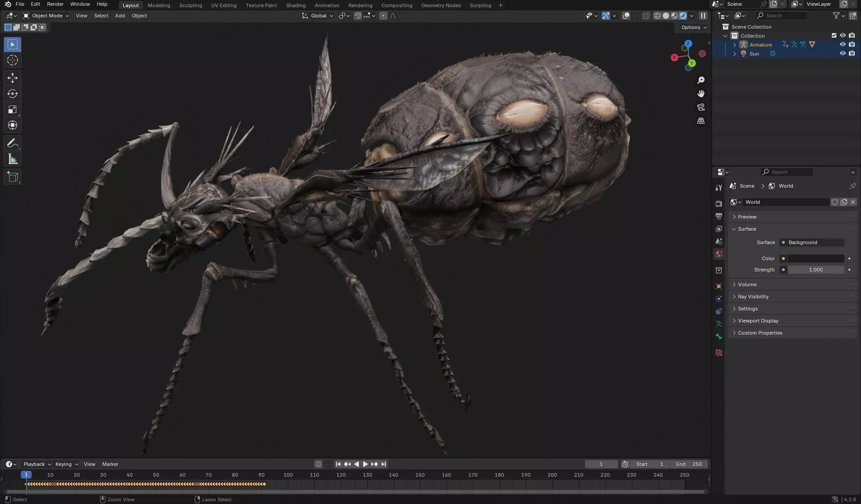The width and height of the screenshot is (861, 504).
Task: Toggle Collection visibility eye in outliner
Action: (843, 35)
